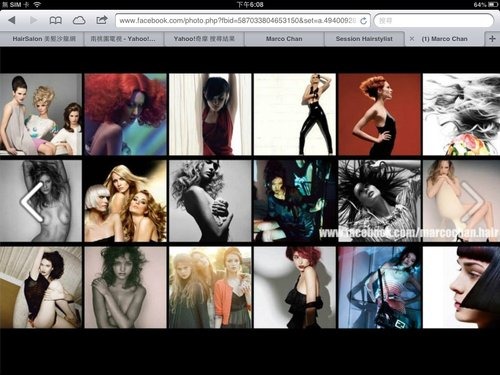
Task: Tap the Wi-Fi status icon
Action: 37,4
